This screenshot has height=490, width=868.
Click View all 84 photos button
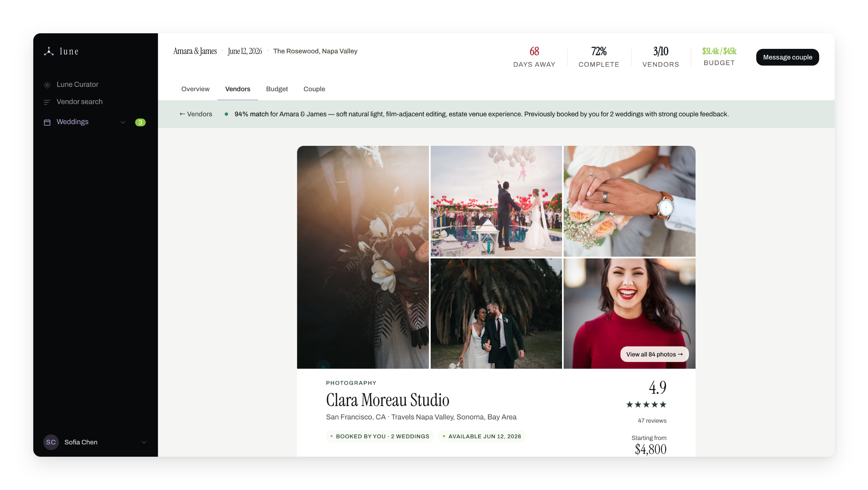pyautogui.click(x=655, y=354)
